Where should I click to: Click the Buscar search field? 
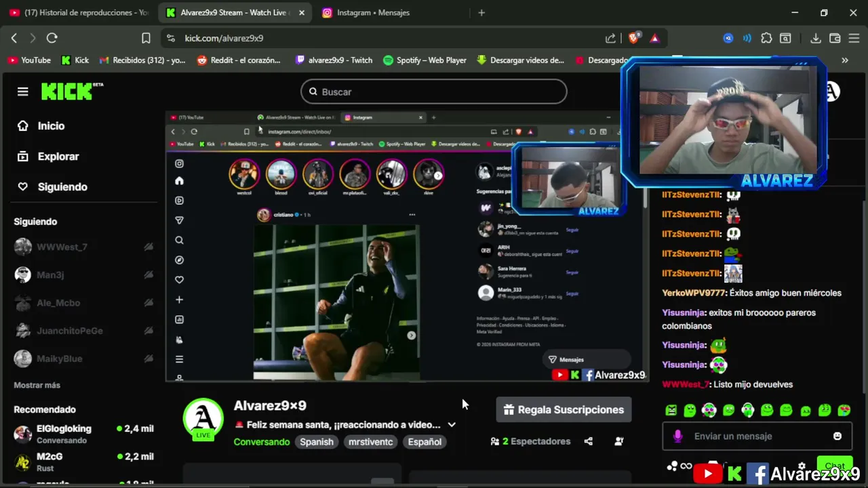tap(434, 91)
